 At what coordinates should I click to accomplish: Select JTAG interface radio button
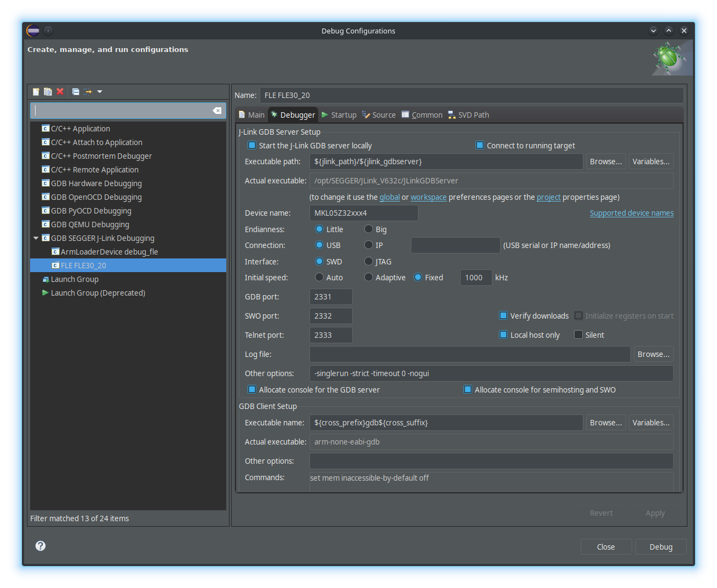click(369, 262)
